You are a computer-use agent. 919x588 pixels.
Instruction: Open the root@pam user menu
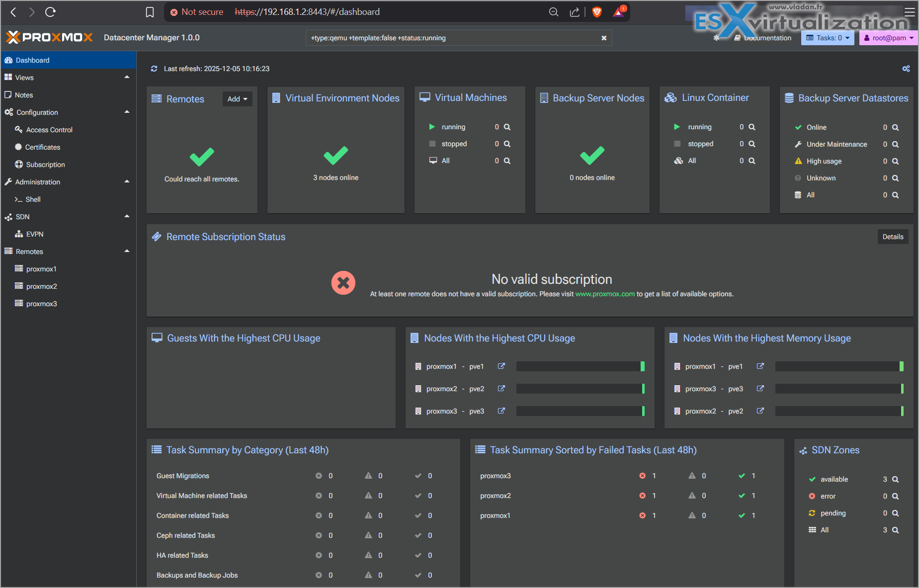point(889,38)
